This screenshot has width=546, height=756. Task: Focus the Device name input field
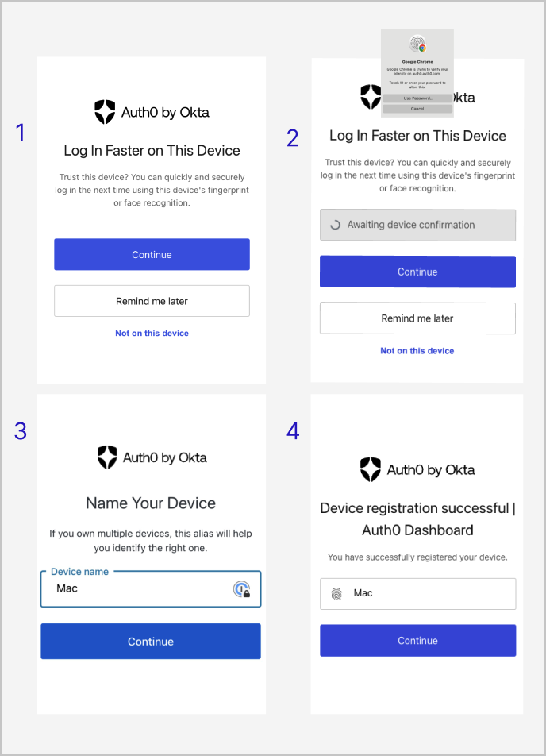click(x=151, y=589)
